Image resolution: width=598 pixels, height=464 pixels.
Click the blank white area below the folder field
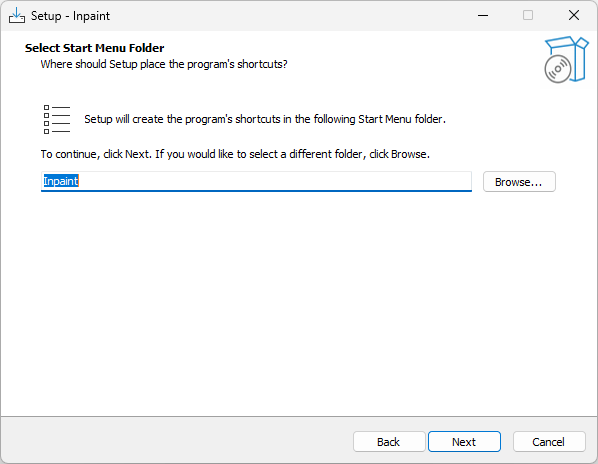[x=297, y=301]
